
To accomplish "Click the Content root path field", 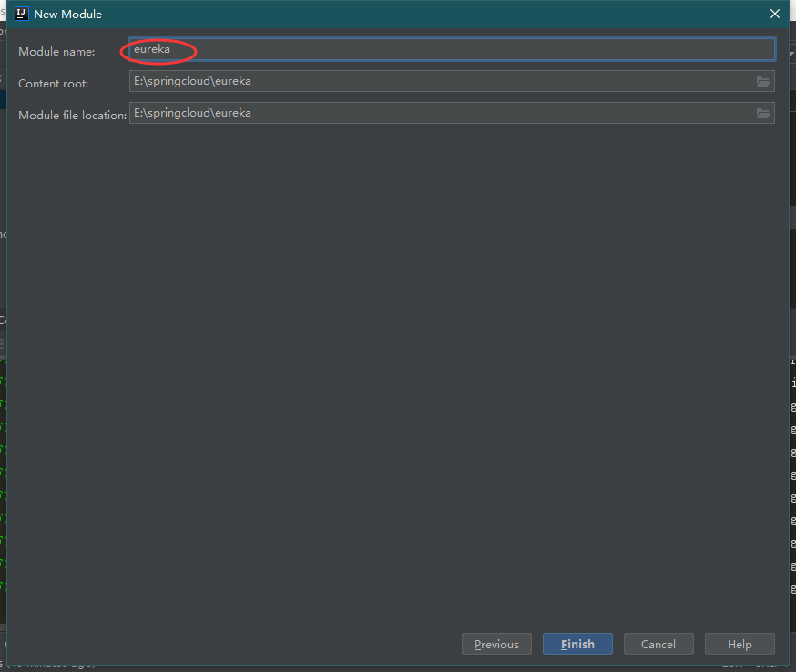I will point(452,81).
